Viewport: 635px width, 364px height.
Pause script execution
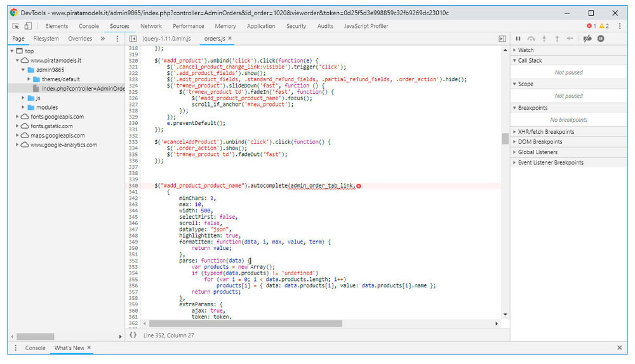(518, 39)
